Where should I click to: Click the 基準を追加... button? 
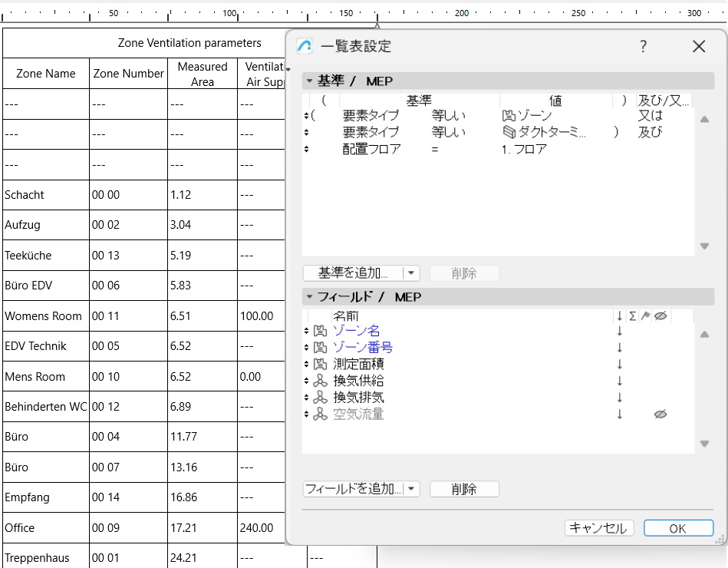tap(354, 273)
